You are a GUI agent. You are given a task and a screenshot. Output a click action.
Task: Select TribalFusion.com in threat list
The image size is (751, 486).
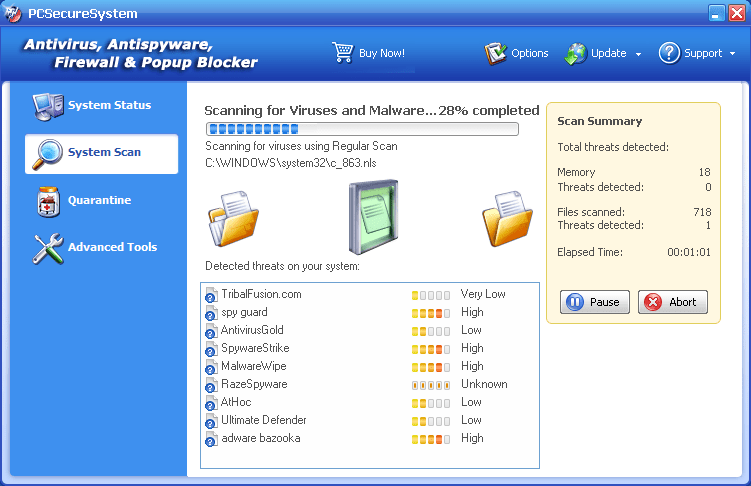click(x=261, y=294)
